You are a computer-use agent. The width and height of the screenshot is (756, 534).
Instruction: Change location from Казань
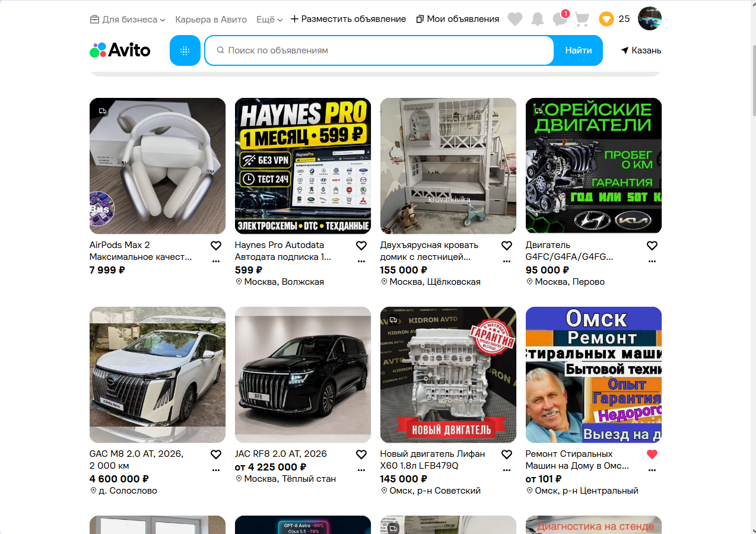[x=641, y=50]
